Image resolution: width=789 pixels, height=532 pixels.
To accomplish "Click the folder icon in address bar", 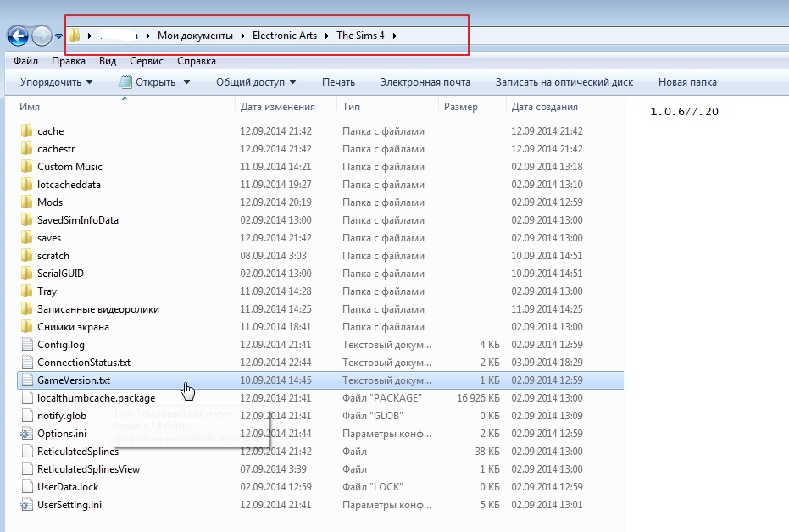I will coord(74,35).
